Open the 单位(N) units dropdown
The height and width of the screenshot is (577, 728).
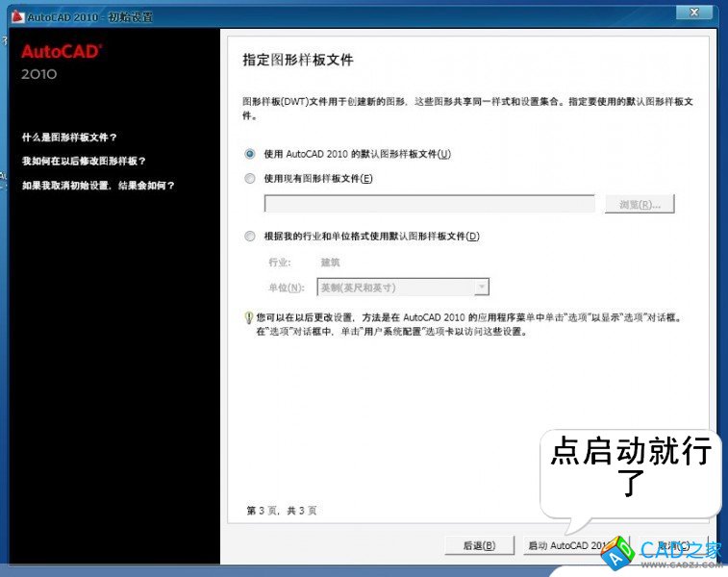[x=403, y=288]
